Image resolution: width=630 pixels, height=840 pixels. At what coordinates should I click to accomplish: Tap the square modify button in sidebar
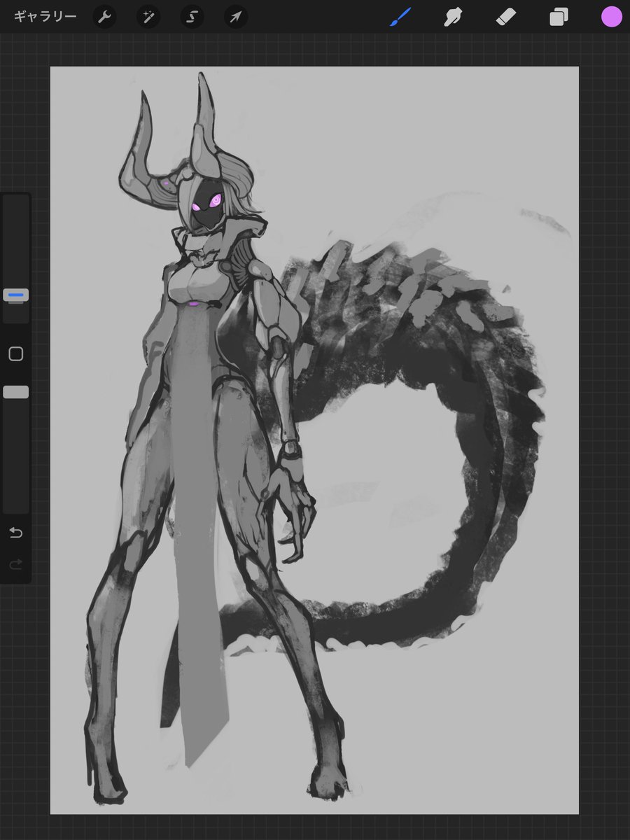tap(16, 354)
